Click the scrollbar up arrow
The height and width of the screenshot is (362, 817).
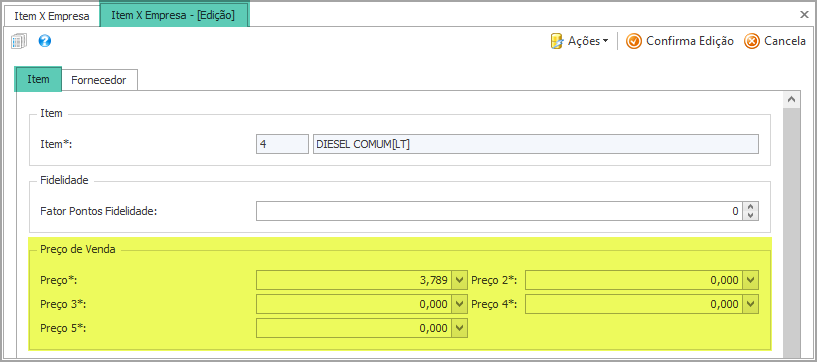coord(791,99)
